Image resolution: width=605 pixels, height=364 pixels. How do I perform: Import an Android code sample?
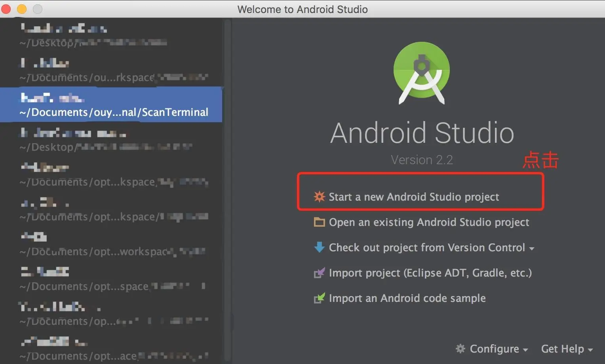pyautogui.click(x=407, y=298)
